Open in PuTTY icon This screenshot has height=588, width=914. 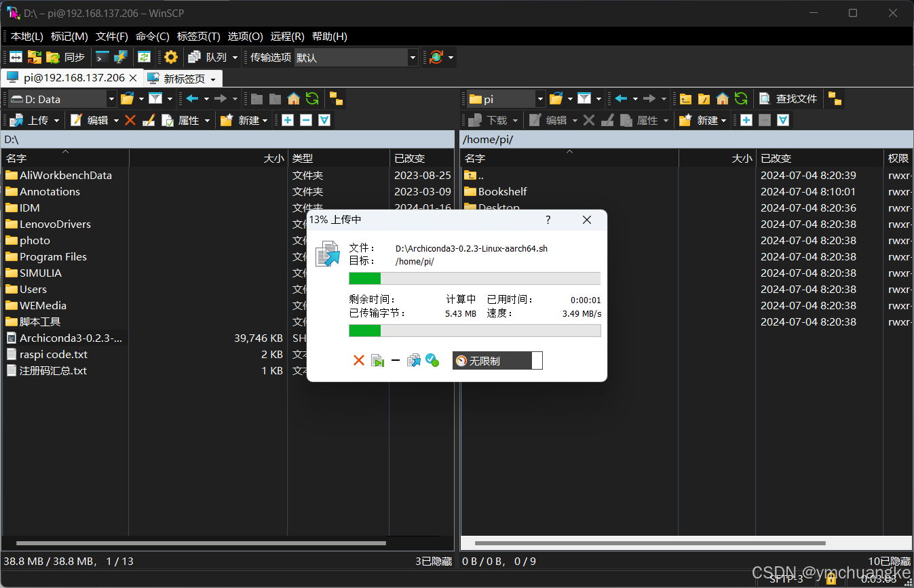[x=121, y=58]
